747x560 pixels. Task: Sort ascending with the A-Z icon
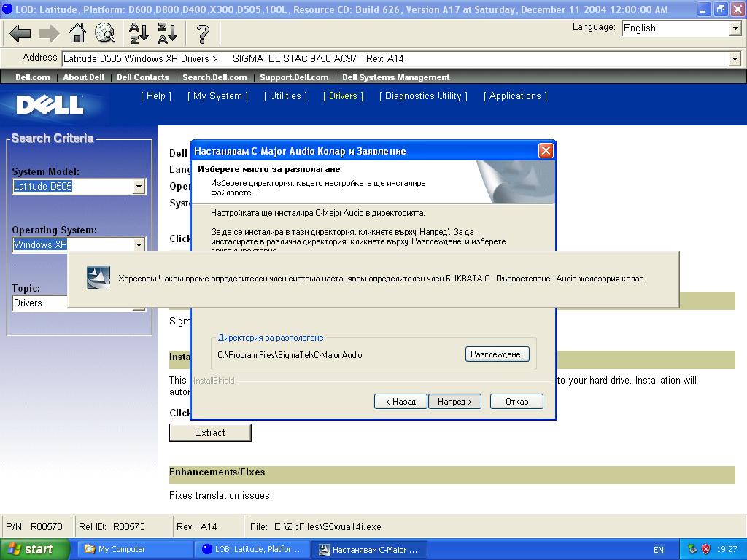[139, 34]
